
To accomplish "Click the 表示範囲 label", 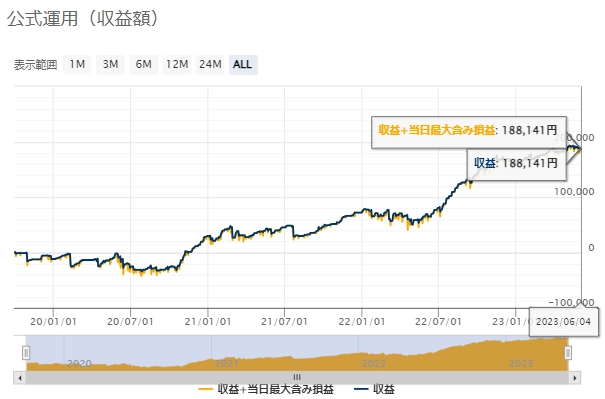I will tap(35, 64).
